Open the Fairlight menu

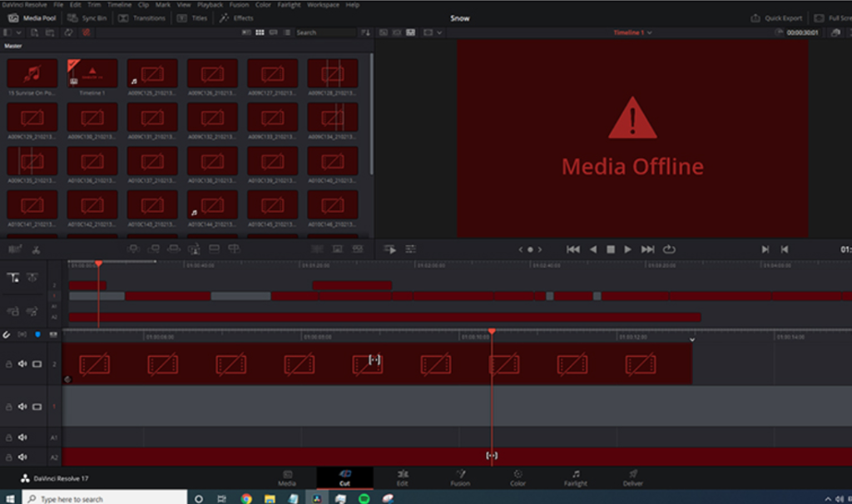tap(289, 4)
